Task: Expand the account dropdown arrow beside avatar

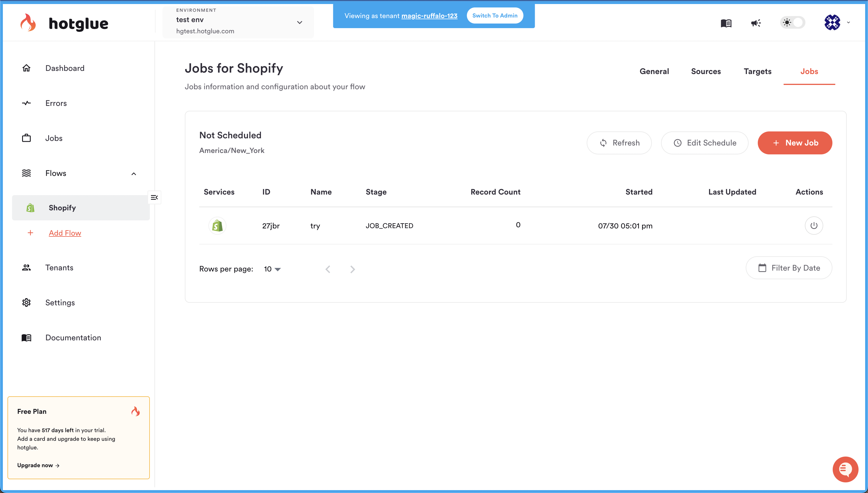Action: (848, 23)
